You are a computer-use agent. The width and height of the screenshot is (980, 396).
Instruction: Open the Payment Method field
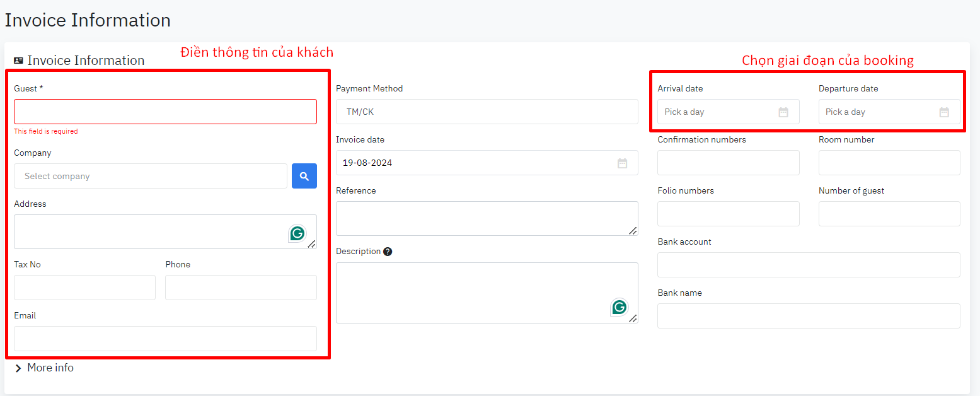487,112
